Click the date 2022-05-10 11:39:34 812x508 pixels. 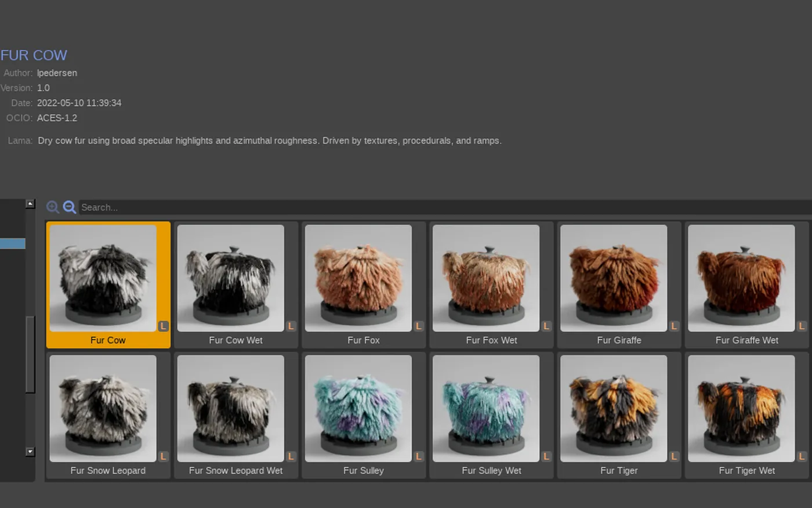[79, 103]
